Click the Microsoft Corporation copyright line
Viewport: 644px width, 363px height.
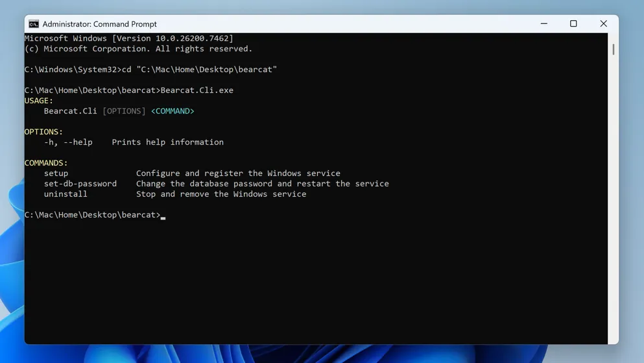click(x=138, y=49)
